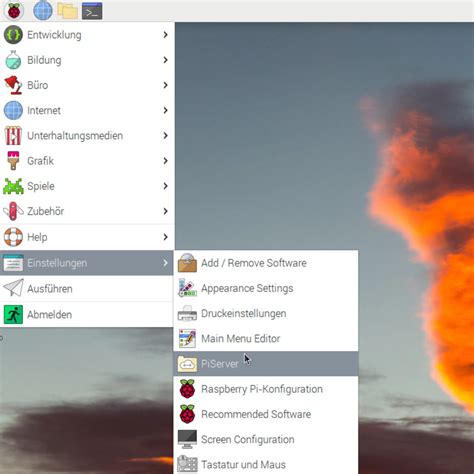Screen dimensions: 474x474
Task: Open the Spiele menu category
Action: coord(87,186)
